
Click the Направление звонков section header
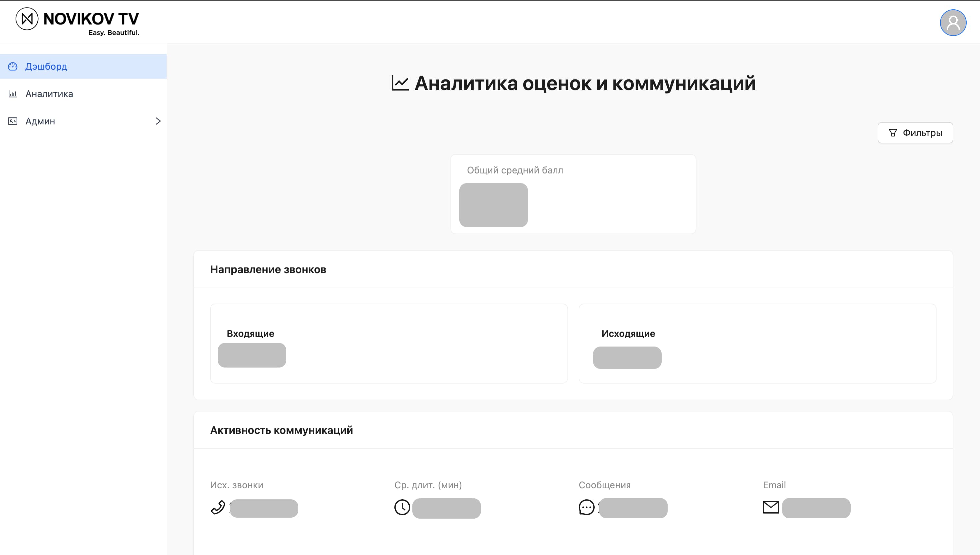[x=268, y=269]
